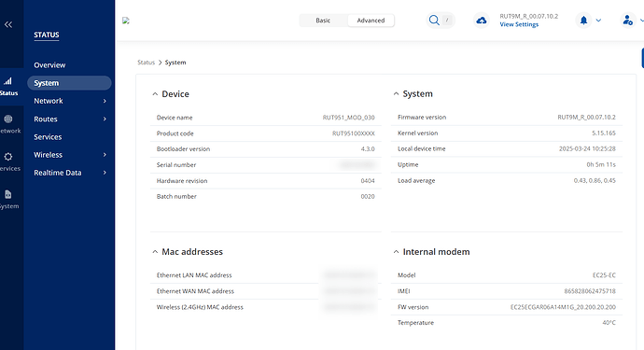The width and height of the screenshot is (644, 350).
Task: Switch to Basic mode
Action: [323, 21]
